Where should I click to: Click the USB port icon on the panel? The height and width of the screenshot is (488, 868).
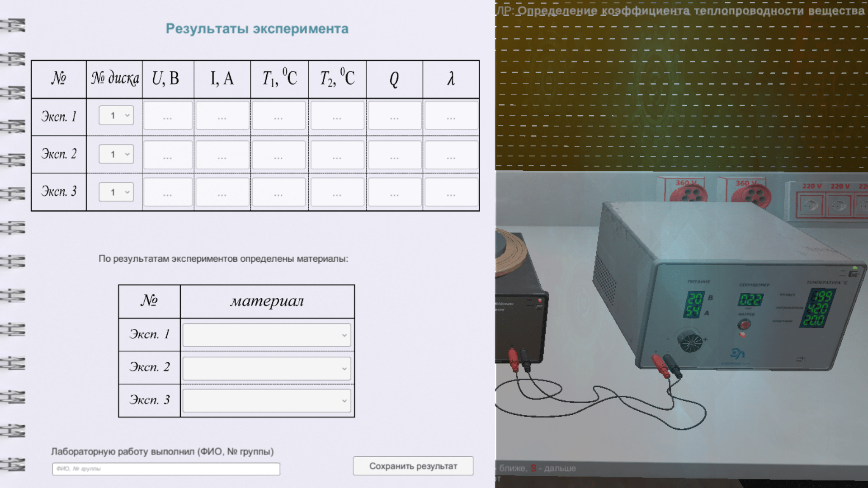click(800, 358)
